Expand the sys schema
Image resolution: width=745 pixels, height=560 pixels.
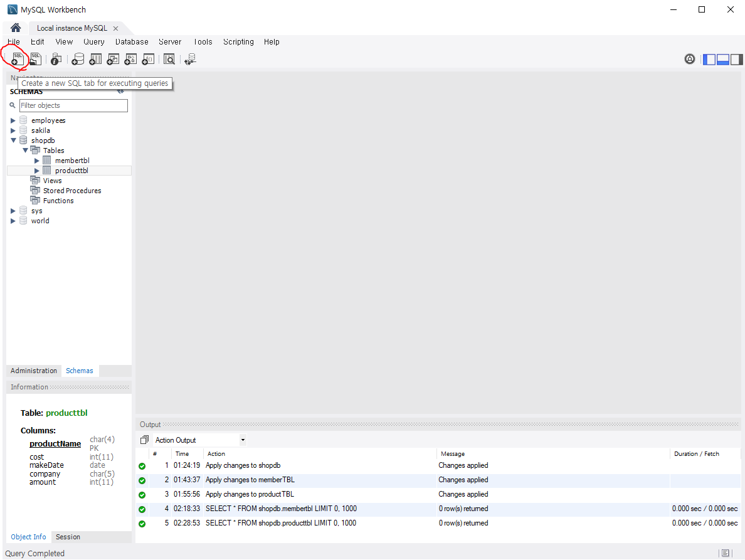[x=13, y=211]
